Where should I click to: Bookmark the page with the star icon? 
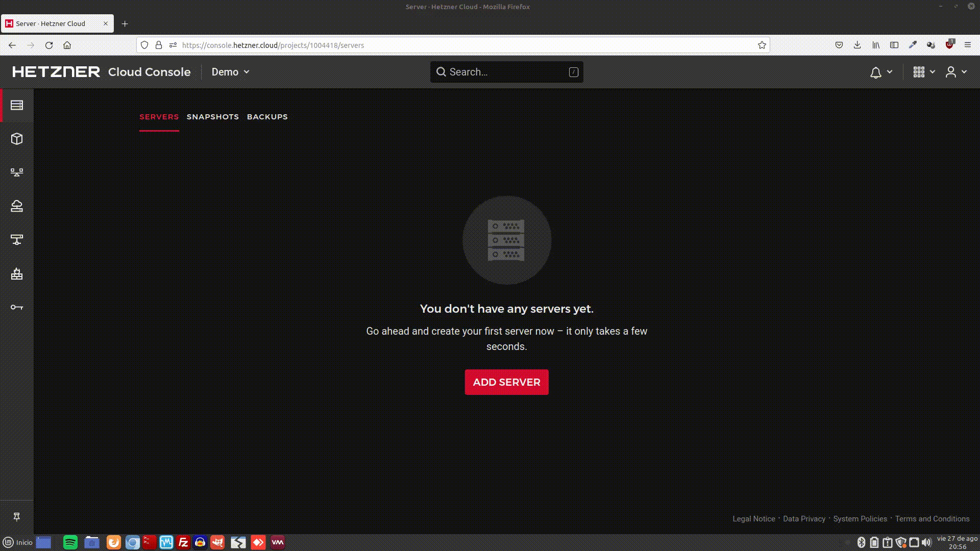click(762, 45)
